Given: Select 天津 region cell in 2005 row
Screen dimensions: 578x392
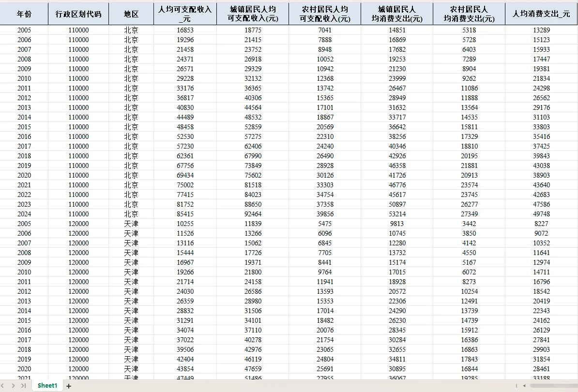Looking at the screenshot, I should point(131,224).
